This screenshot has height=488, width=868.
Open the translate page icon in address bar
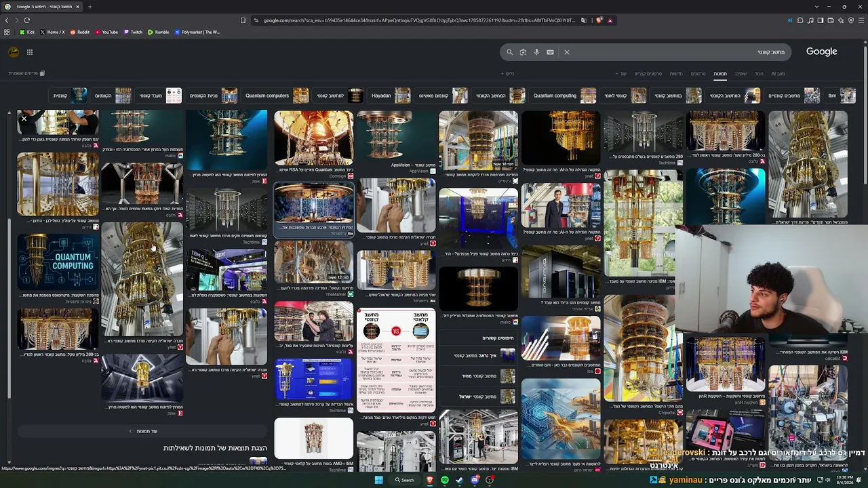(584, 20)
